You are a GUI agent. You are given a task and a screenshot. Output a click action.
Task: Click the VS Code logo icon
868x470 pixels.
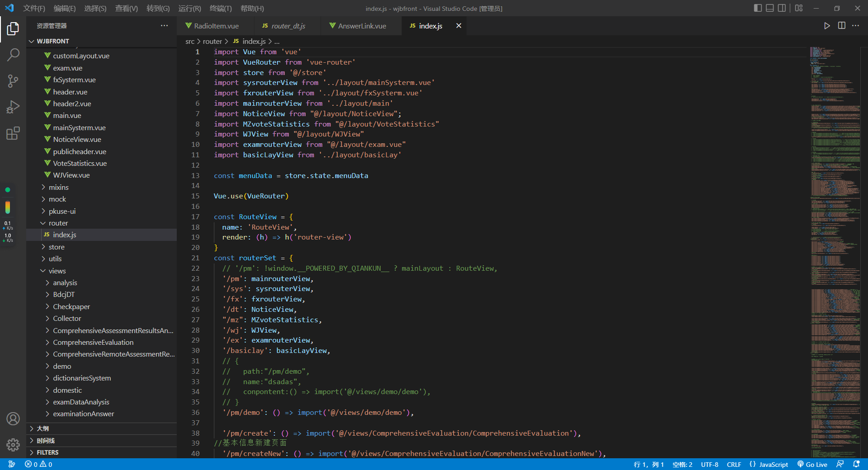pos(9,8)
